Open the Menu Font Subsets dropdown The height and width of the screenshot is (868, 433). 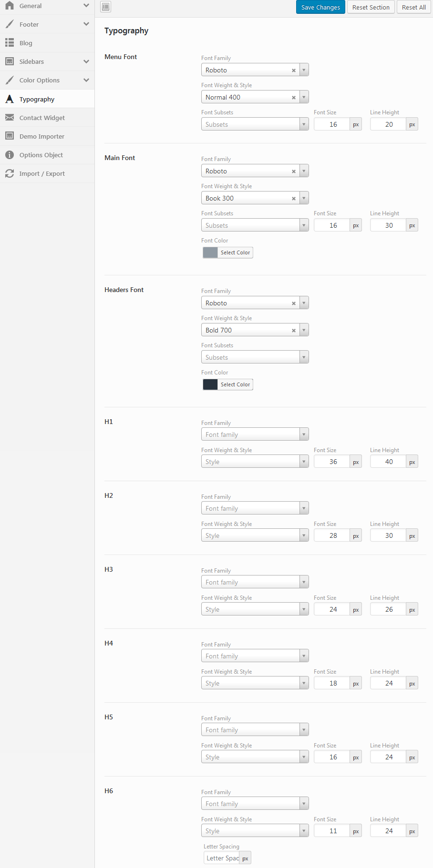pos(255,124)
